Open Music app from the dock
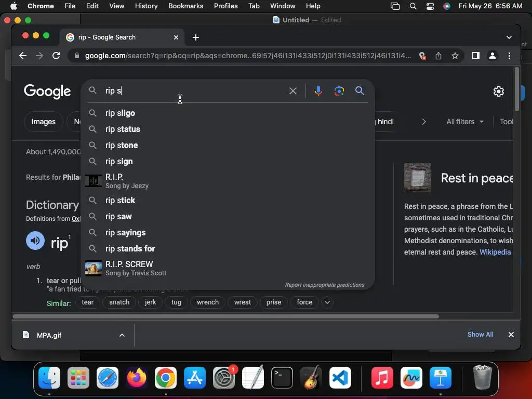Image resolution: width=532 pixels, height=399 pixels. [382, 378]
